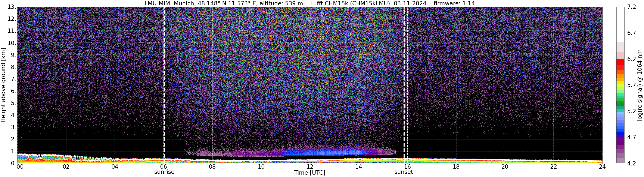Click the '5.7' colorbar tick label

[632, 85]
